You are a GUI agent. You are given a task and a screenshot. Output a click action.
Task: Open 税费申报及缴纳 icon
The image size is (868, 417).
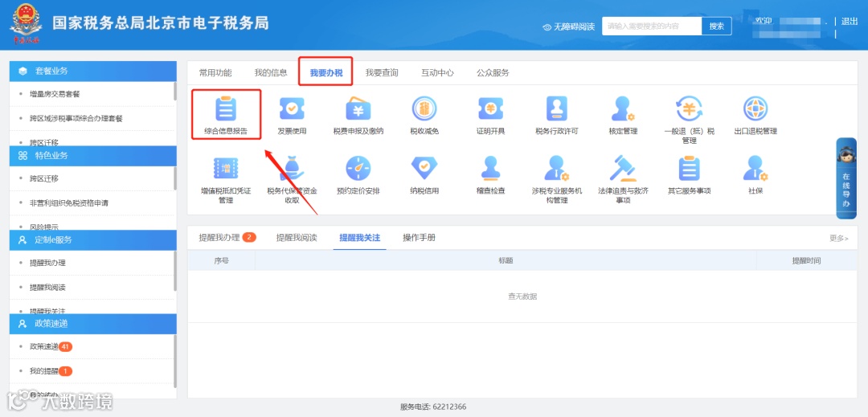pos(358,108)
